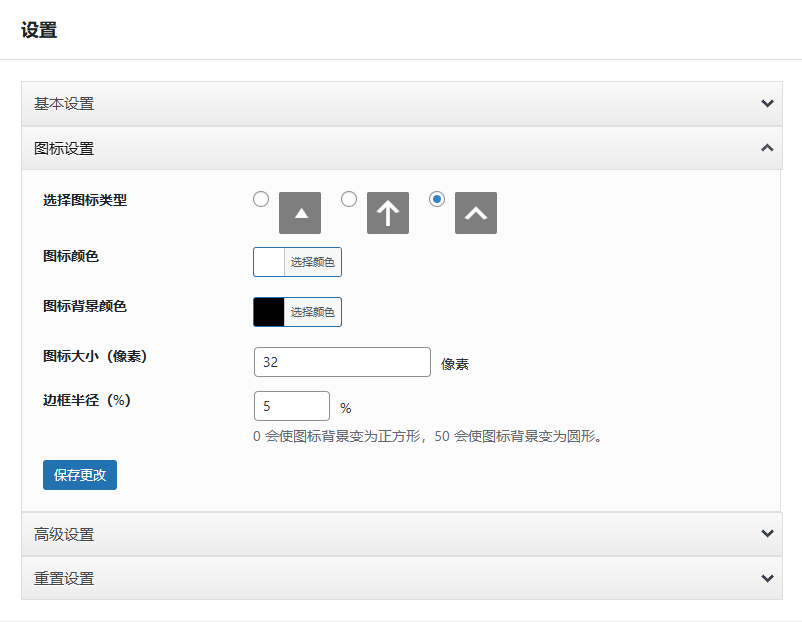The height and width of the screenshot is (622, 802).
Task: Select the triangle icon type radio button
Action: tap(261, 199)
